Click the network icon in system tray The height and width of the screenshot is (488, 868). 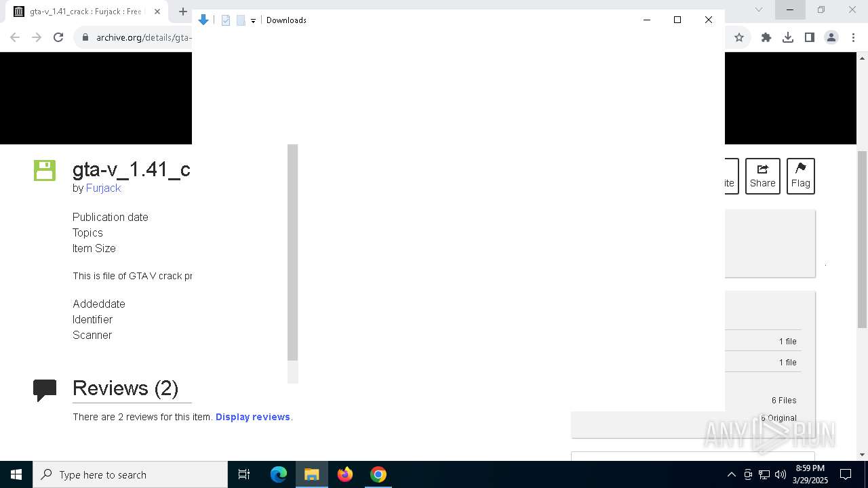pos(764,474)
